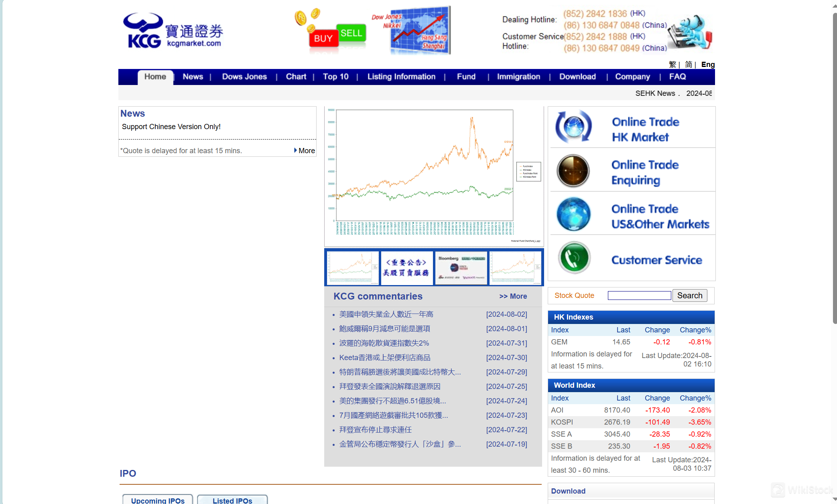Screen dimensions: 837x504
Task: Click the Stock Quote input field
Action: pos(639,296)
